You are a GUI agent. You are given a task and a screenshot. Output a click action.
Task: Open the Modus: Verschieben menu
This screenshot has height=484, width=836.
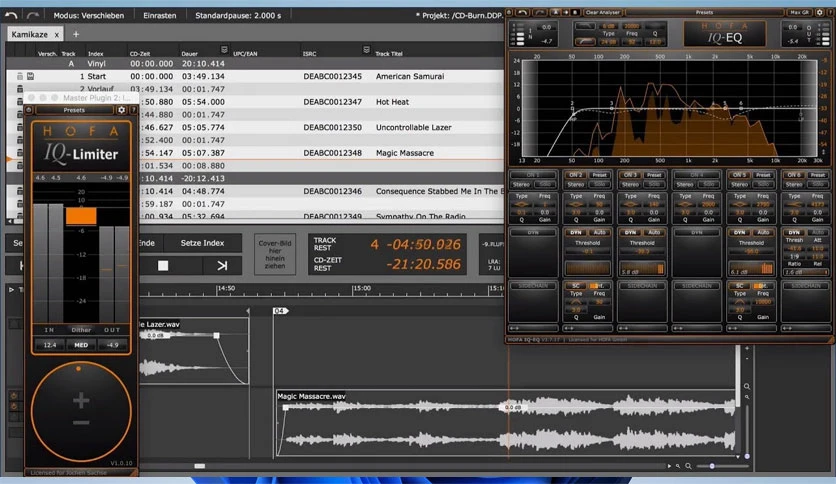click(89, 15)
